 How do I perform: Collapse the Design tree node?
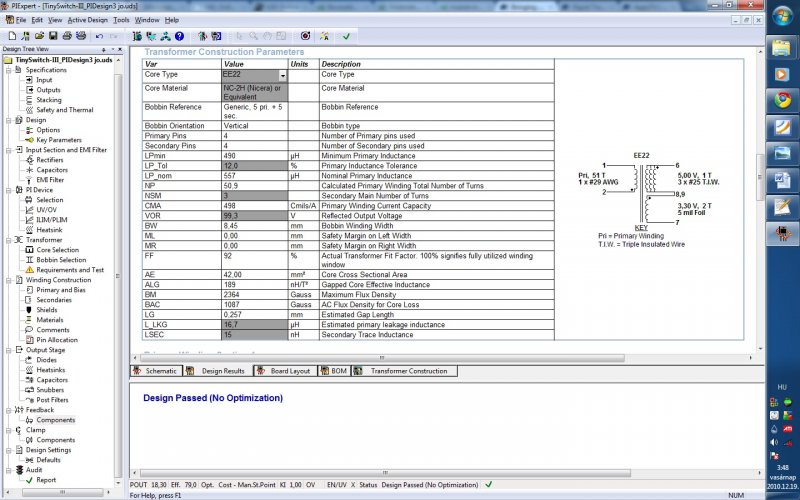[9, 120]
